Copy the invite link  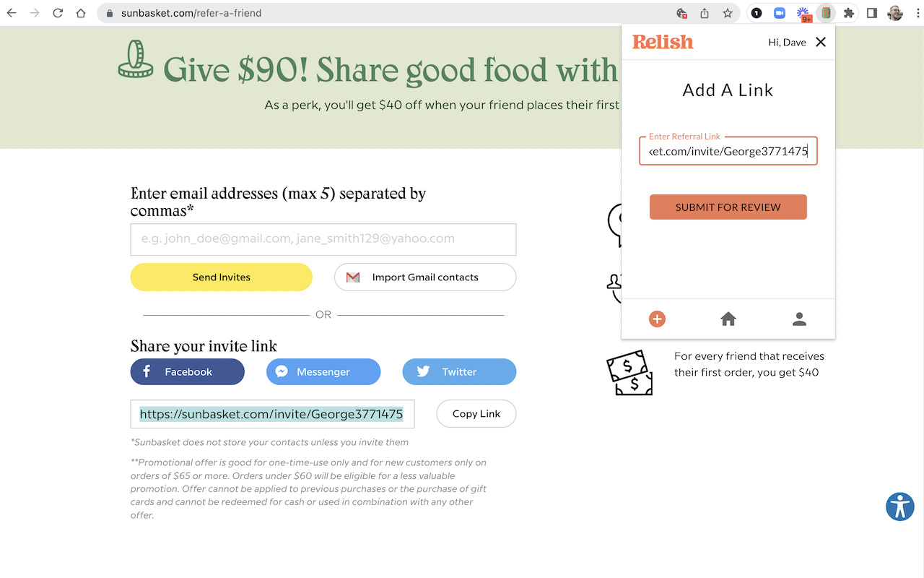476,413
